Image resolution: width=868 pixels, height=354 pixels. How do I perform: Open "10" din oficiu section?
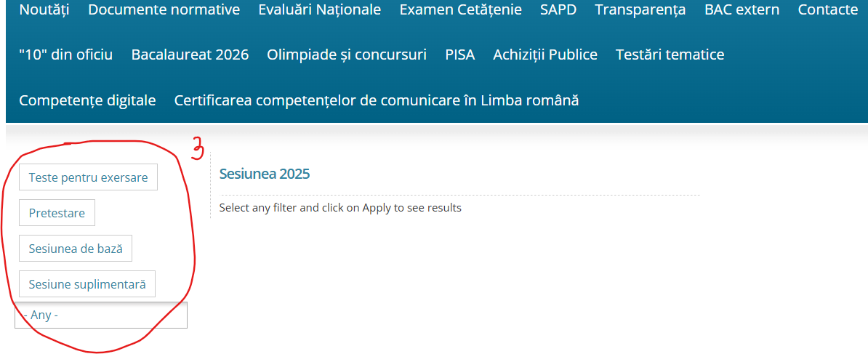coord(66,55)
